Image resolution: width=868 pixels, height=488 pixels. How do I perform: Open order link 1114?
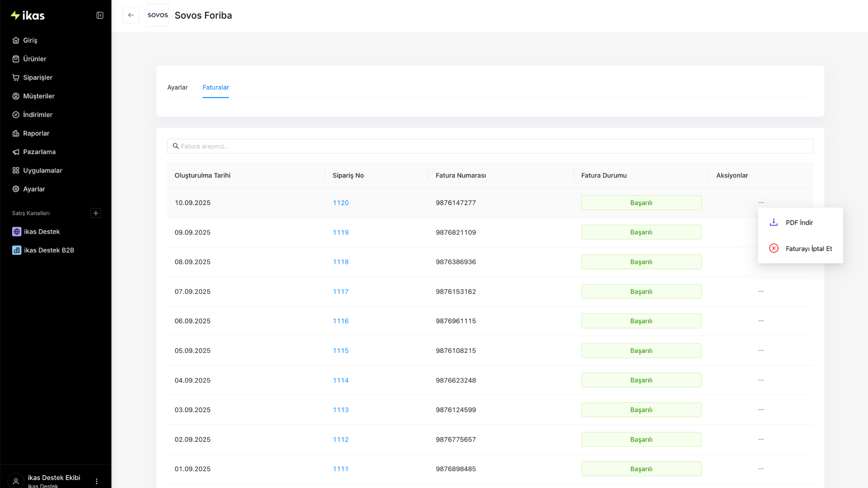pyautogui.click(x=341, y=380)
